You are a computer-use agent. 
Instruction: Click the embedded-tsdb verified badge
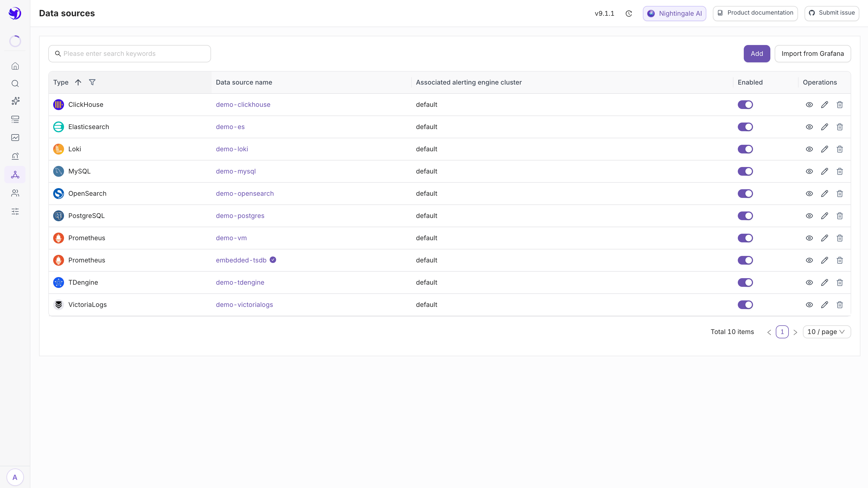[273, 260]
